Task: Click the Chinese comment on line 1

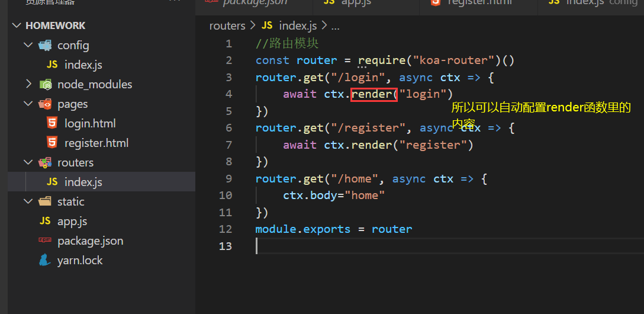Action: click(287, 44)
